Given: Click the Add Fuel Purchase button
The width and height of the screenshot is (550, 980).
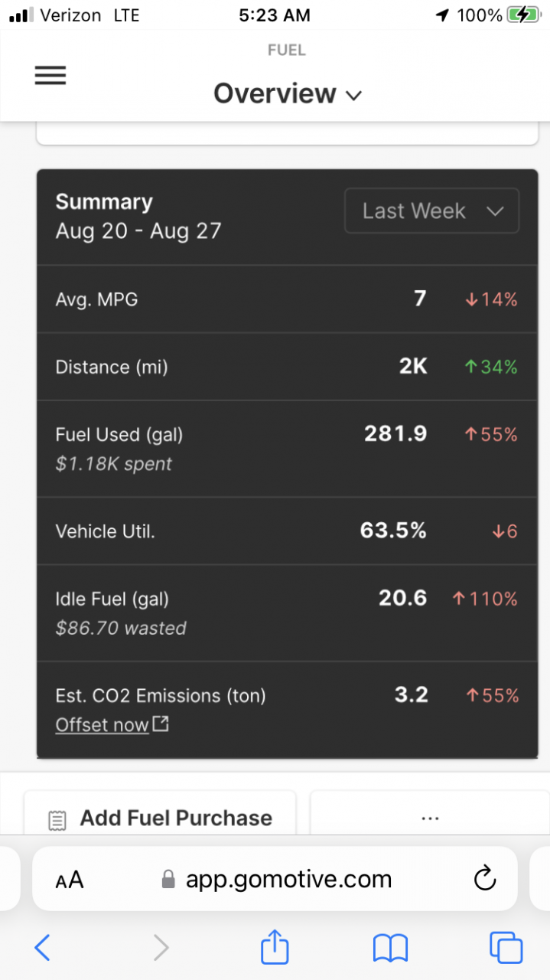Looking at the screenshot, I should 160,815.
